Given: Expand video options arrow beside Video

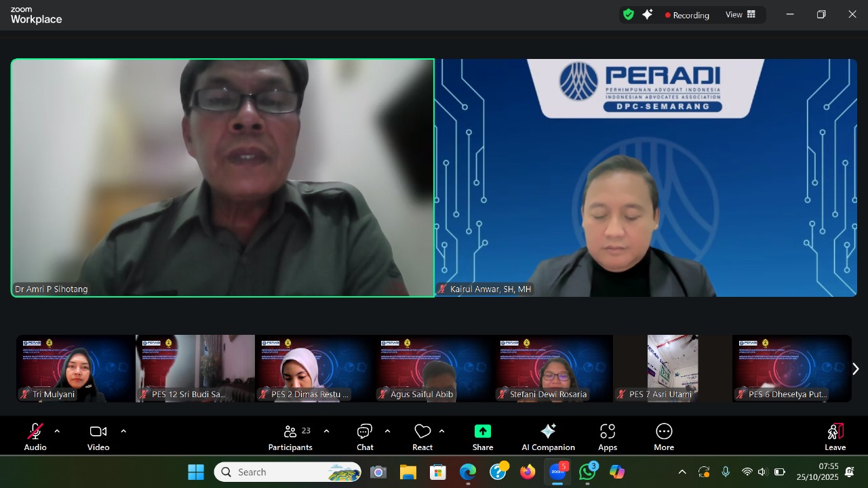Looking at the screenshot, I should (x=123, y=431).
